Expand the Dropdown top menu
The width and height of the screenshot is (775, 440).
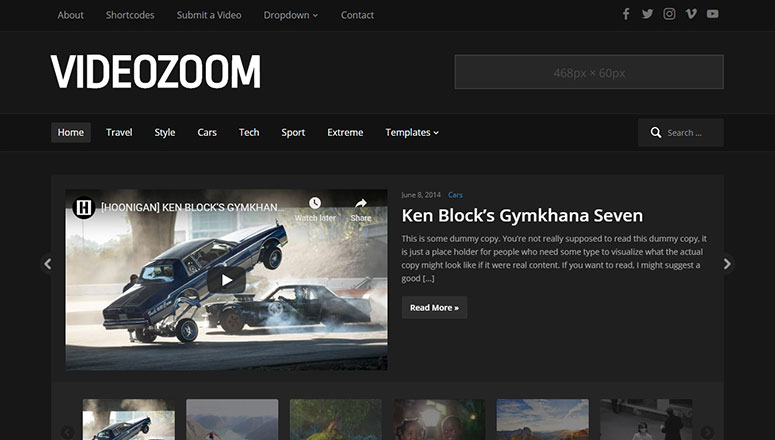[x=291, y=15]
